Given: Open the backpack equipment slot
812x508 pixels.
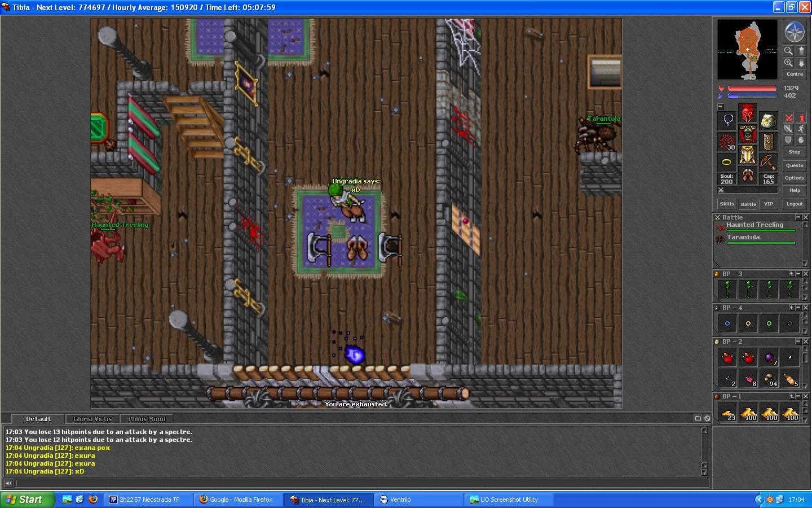Looking at the screenshot, I should pyautogui.click(x=769, y=120).
